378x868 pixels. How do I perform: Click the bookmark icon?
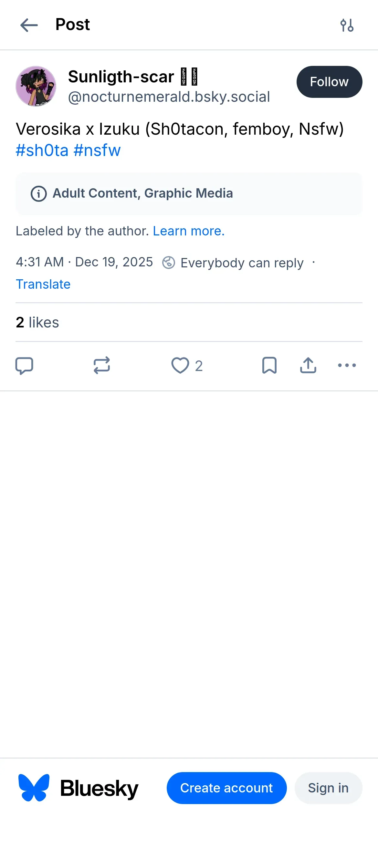click(x=269, y=365)
